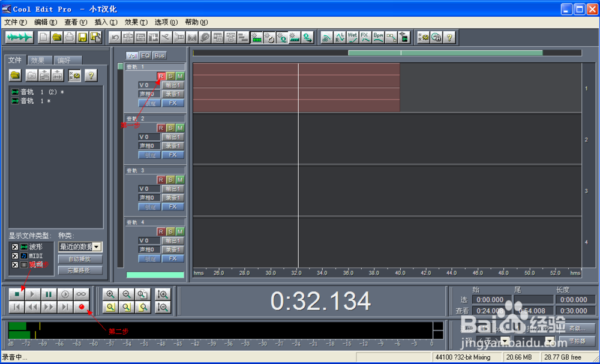
Task: Zoom out horizontally with minus magnifier
Action: 127,294
